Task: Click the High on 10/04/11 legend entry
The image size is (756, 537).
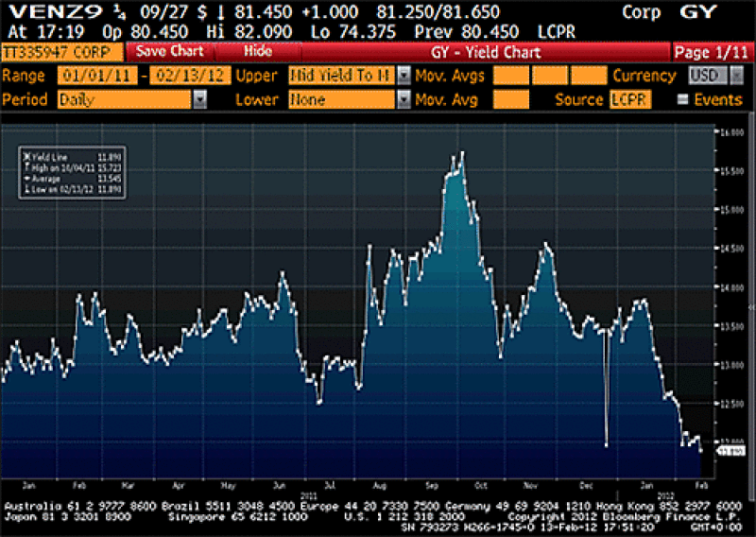Action: 73,168
